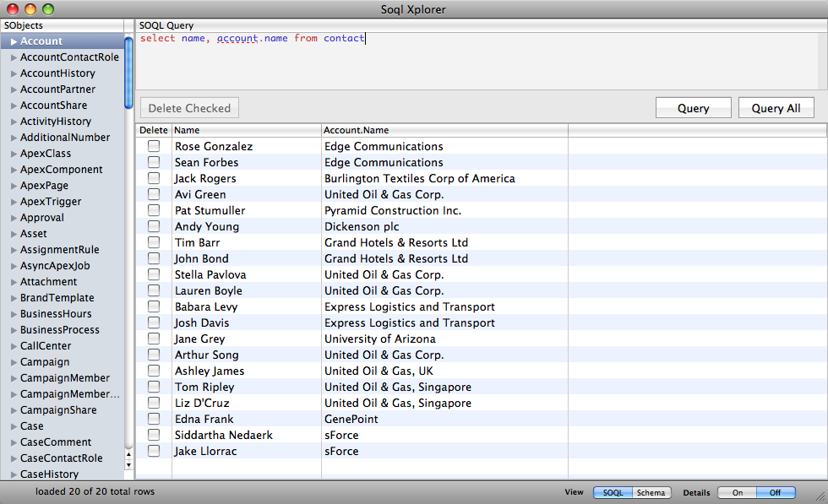Expand the Attachment disclosure triangle
The width and height of the screenshot is (828, 504).
(14, 282)
